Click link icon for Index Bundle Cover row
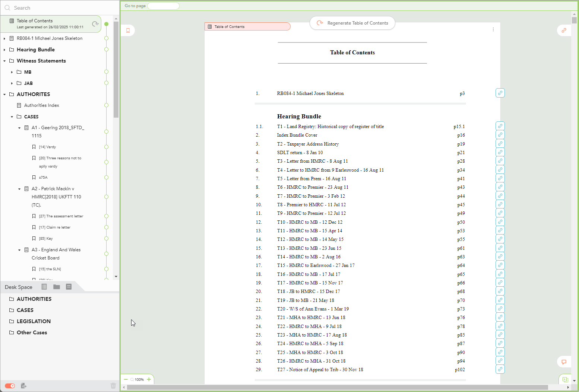The width and height of the screenshot is (579, 392). point(500,134)
